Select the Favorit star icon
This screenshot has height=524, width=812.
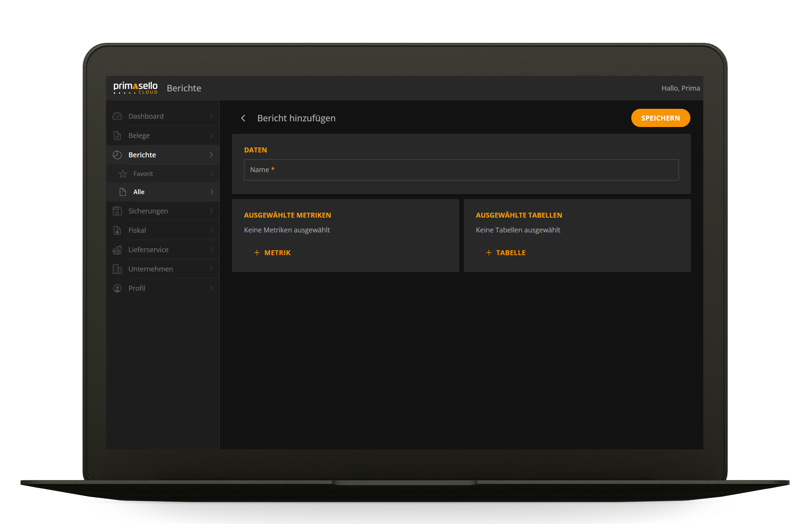click(122, 173)
